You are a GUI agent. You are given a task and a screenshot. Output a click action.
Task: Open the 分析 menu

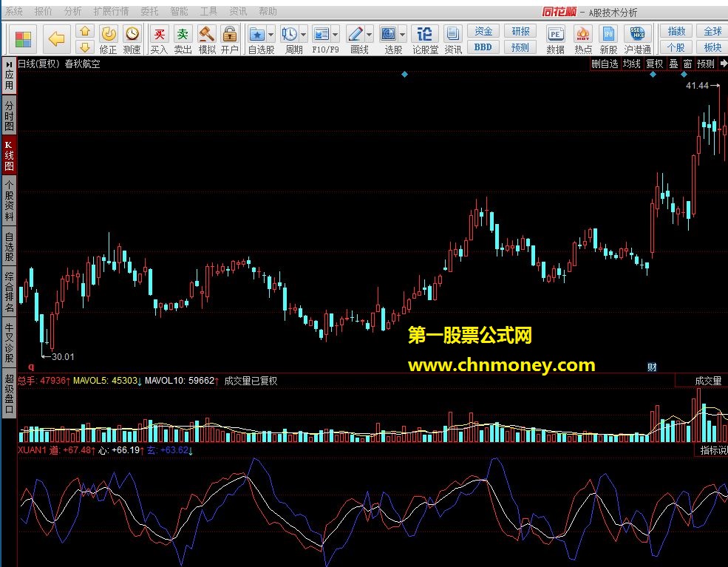point(73,10)
